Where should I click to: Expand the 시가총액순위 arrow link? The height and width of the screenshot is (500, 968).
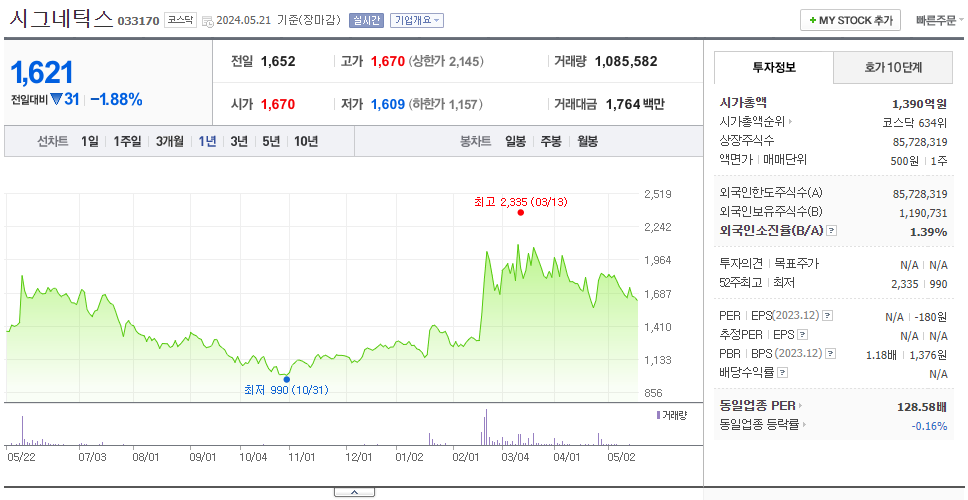click(x=790, y=122)
